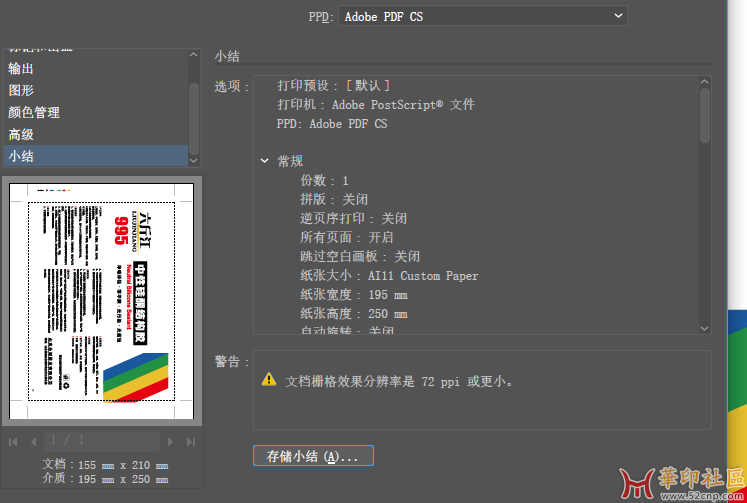
Task: Click the 介质：195 mm x 250 mm text
Action: click(x=105, y=479)
